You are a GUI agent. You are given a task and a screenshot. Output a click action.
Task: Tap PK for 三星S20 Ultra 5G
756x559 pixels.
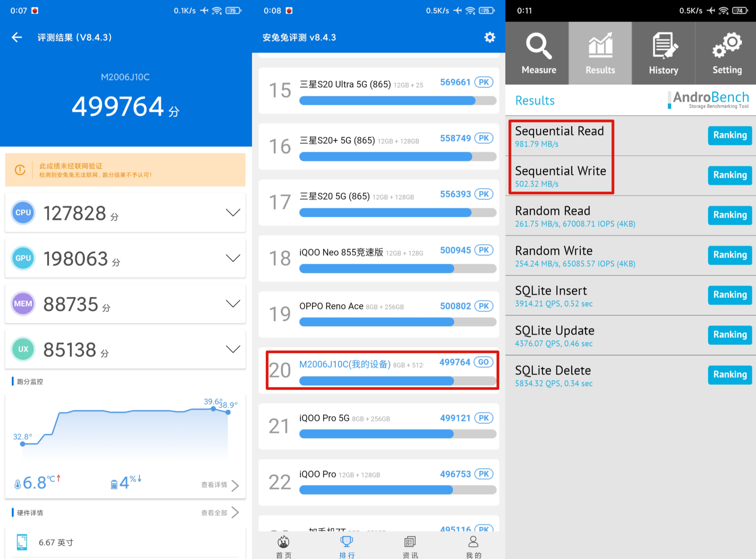(484, 82)
